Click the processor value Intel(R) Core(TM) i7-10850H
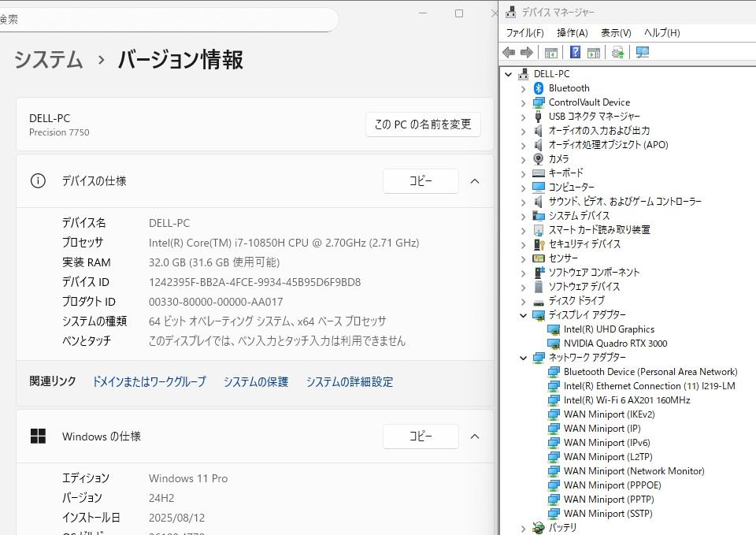This screenshot has width=756, height=535. 284,243
